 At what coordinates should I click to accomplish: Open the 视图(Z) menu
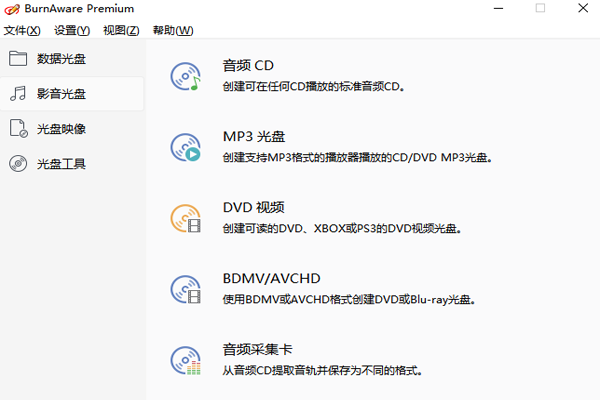(121, 30)
